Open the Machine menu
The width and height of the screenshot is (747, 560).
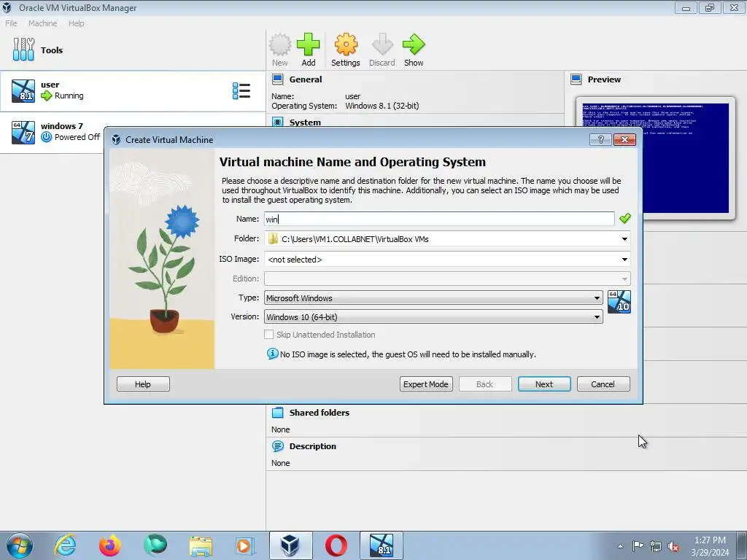point(42,23)
